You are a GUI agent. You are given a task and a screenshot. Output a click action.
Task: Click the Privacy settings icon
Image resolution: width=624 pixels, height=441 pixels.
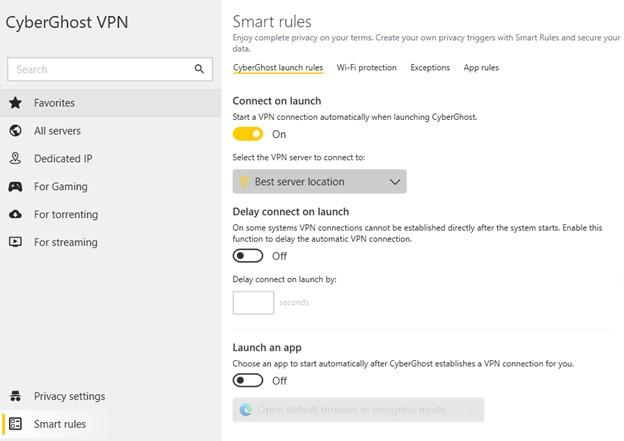click(x=15, y=396)
